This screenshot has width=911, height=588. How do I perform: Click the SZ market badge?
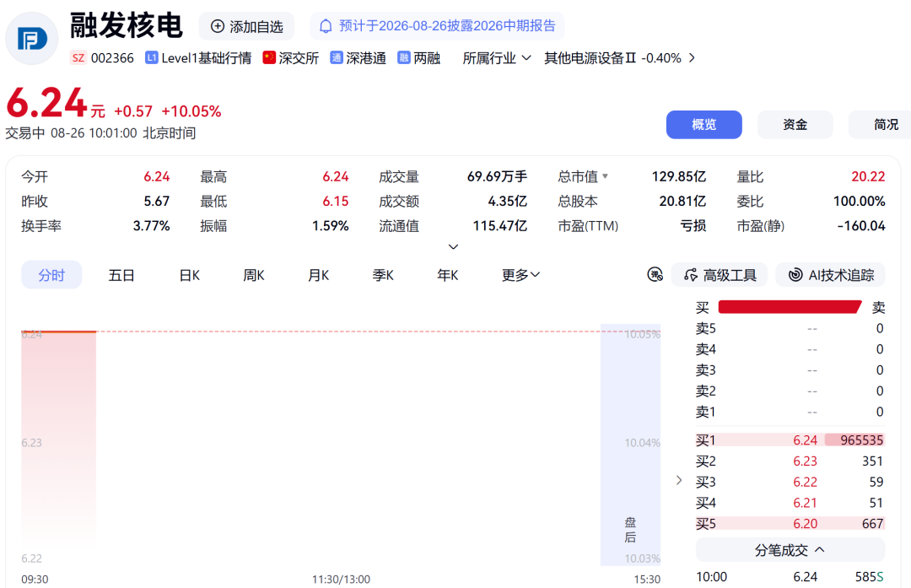[78, 58]
